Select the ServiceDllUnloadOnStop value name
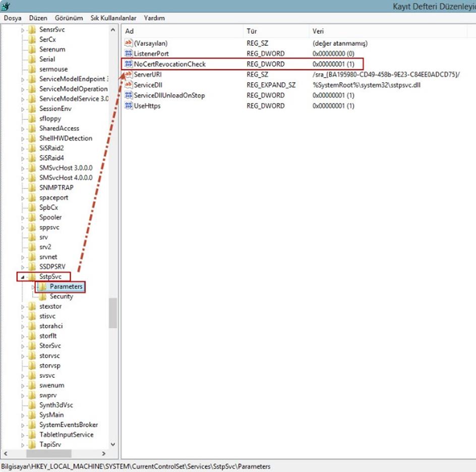 click(169, 95)
